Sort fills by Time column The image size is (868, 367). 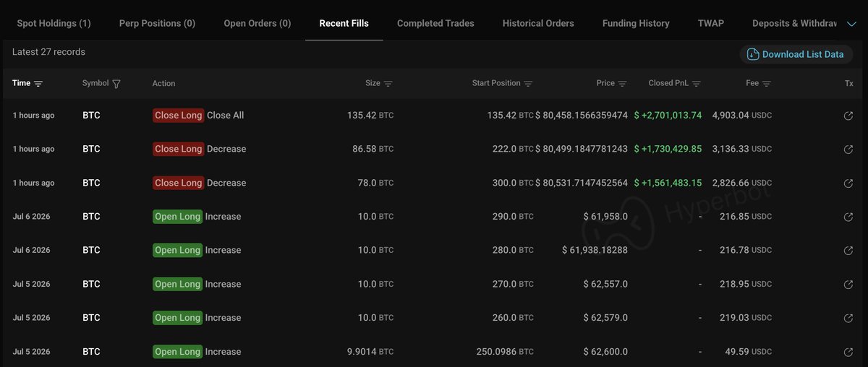(x=38, y=84)
